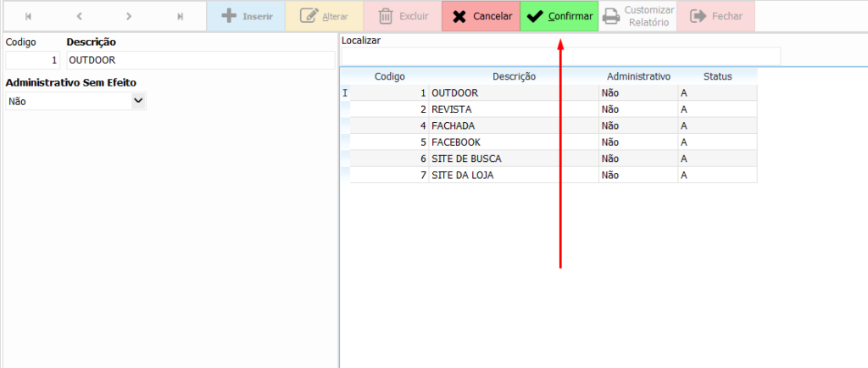This screenshot has width=868, height=368.
Task: Click the next record arrow
Action: pos(129,16)
